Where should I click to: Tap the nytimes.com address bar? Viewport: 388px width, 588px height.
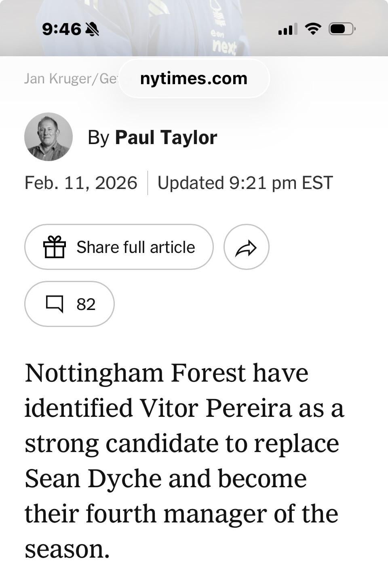coord(194,79)
